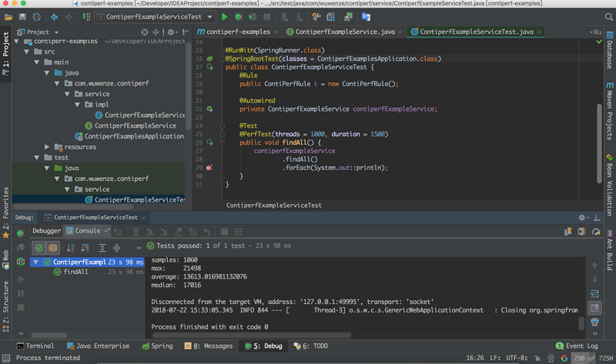The height and width of the screenshot is (364, 616).
Task: Close the ContiperfExampleService.java tab
Action: click(x=400, y=32)
